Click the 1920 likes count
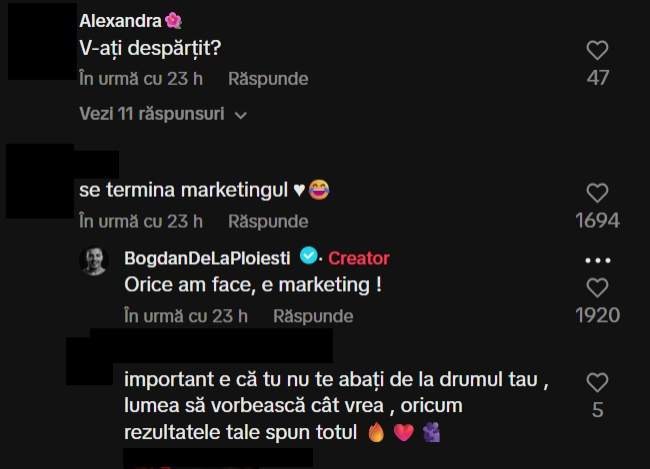 pyautogui.click(x=597, y=315)
